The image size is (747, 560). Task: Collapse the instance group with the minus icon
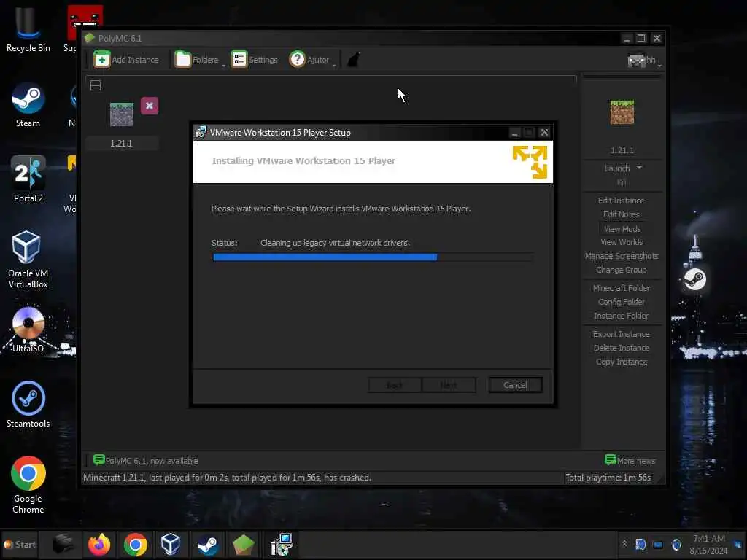point(96,85)
